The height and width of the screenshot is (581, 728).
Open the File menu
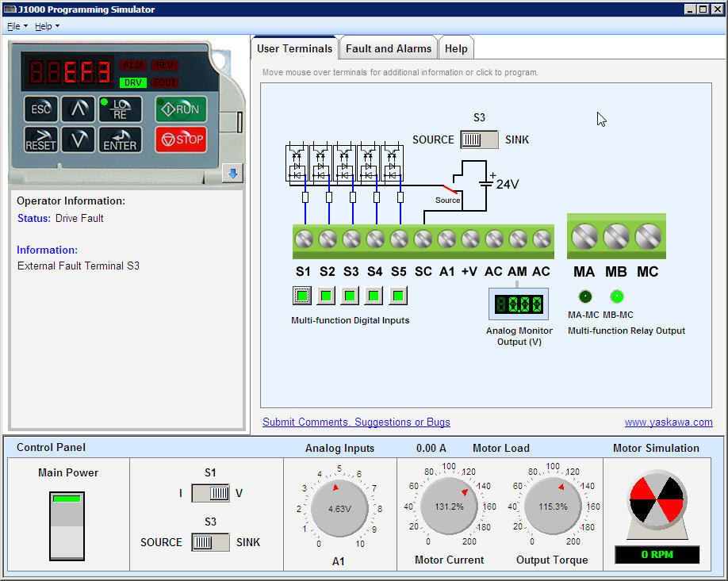click(17, 26)
